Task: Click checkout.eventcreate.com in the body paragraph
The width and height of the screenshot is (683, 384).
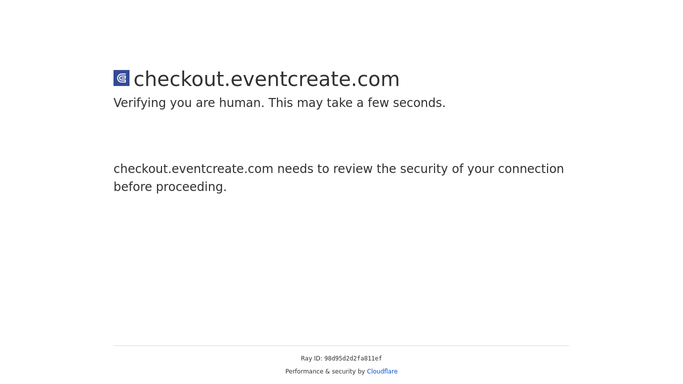Action: (193, 169)
